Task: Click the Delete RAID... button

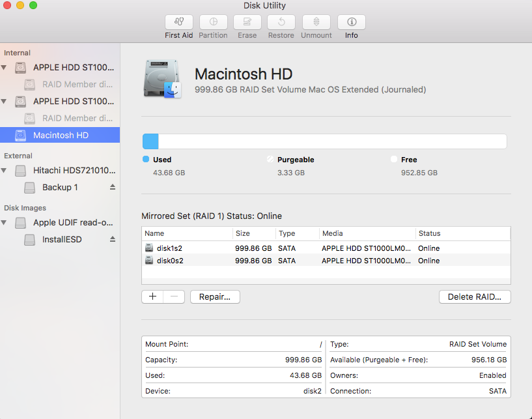Action: pyautogui.click(x=475, y=296)
